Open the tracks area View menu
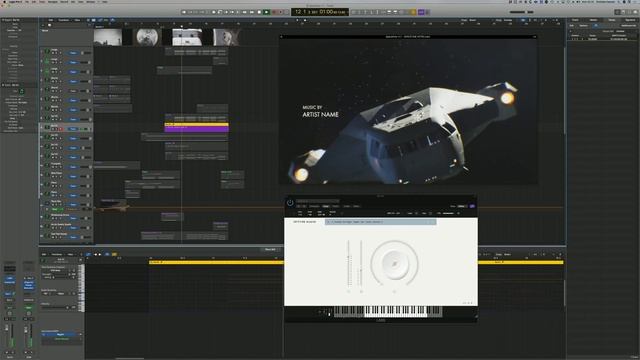640x360 pixels. tap(77, 20)
